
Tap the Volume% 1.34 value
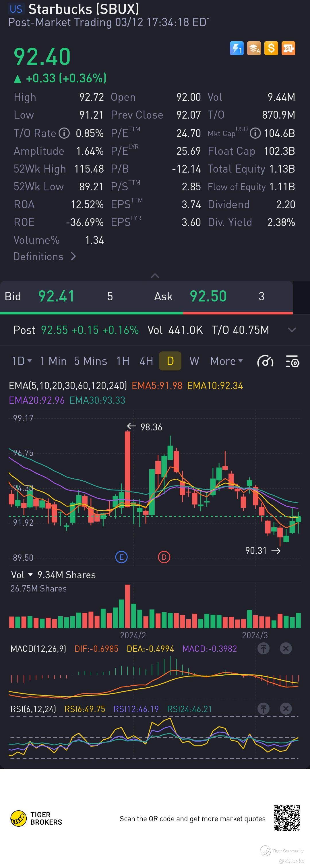point(94,240)
